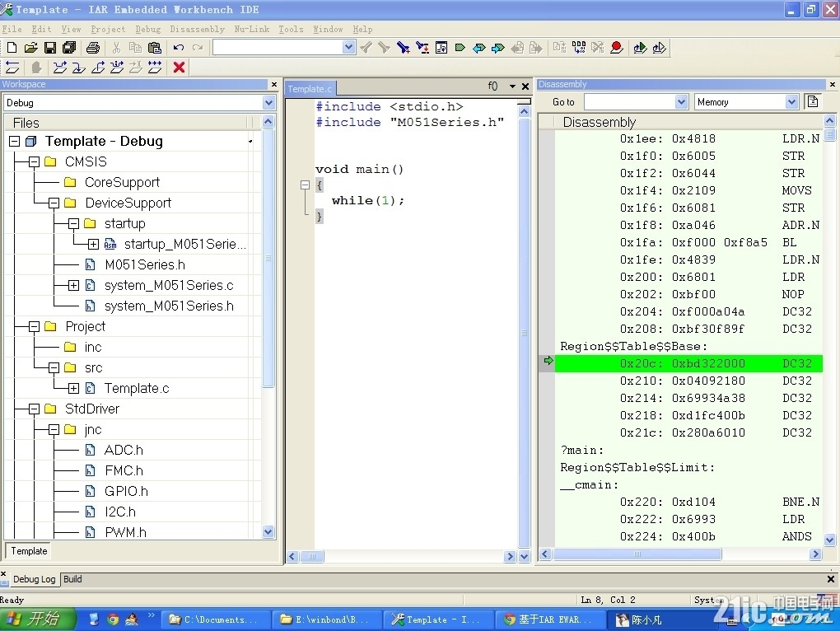Open the Go to address dropdown
This screenshot has width=840, height=631.
pyautogui.click(x=681, y=102)
